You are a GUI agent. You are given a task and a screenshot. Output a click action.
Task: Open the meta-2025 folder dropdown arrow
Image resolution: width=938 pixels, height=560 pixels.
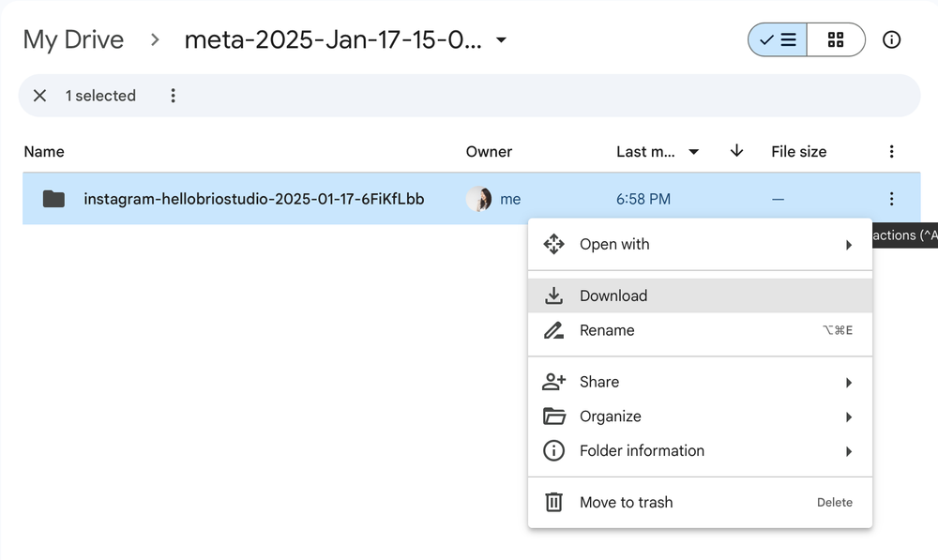tap(502, 40)
